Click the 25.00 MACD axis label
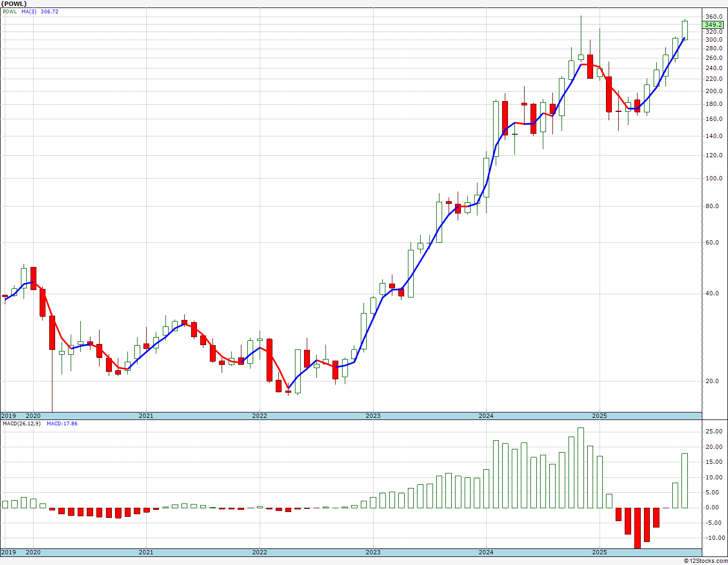This screenshot has height=565, width=728. pos(714,432)
